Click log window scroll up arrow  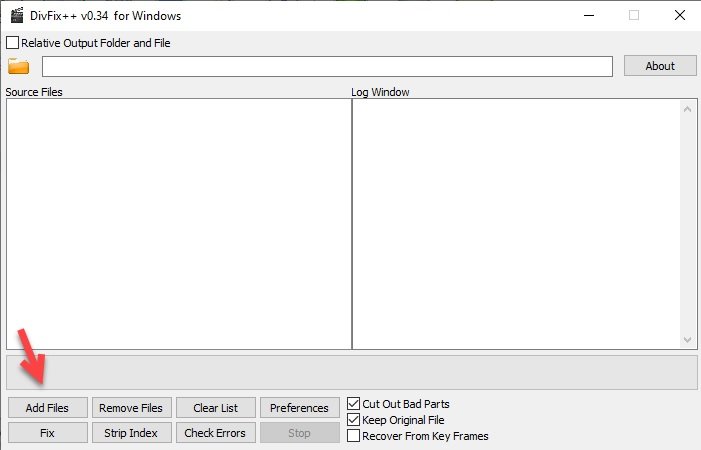(687, 109)
